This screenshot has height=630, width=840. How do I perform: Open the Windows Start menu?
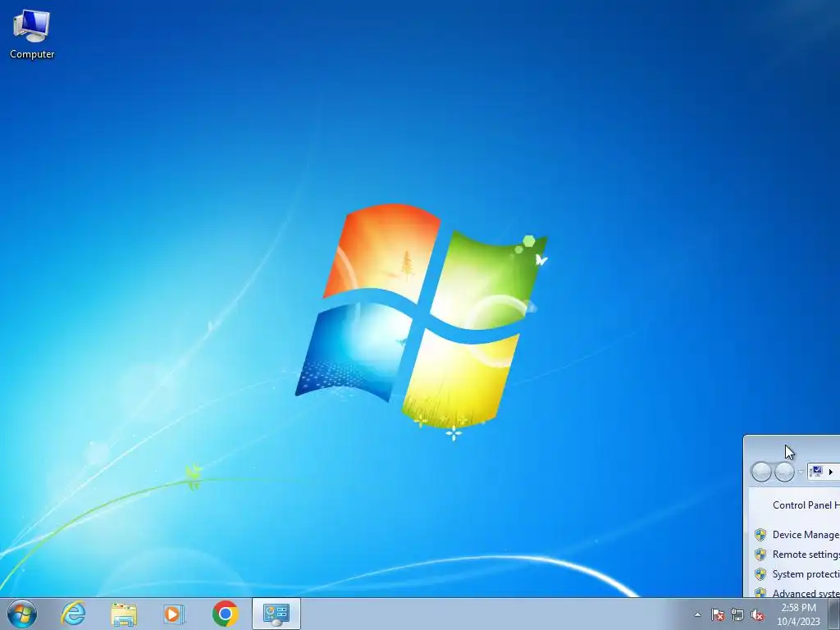[x=22, y=614]
